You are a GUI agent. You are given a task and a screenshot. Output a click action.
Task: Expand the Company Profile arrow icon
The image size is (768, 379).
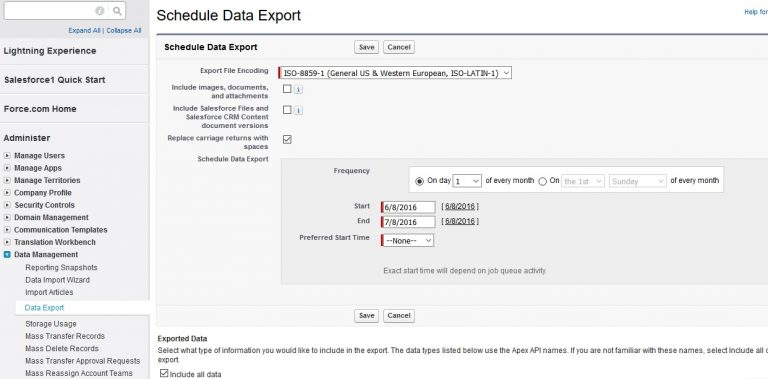7,193
